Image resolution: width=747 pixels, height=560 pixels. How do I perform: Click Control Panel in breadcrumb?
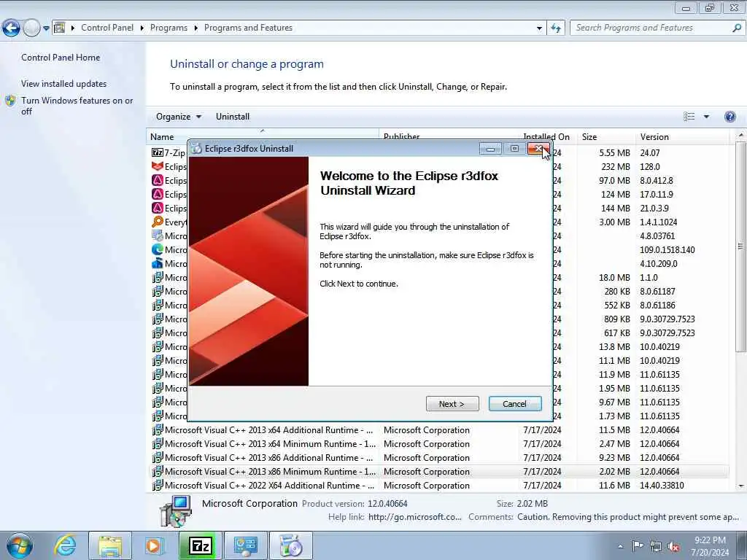107,28
